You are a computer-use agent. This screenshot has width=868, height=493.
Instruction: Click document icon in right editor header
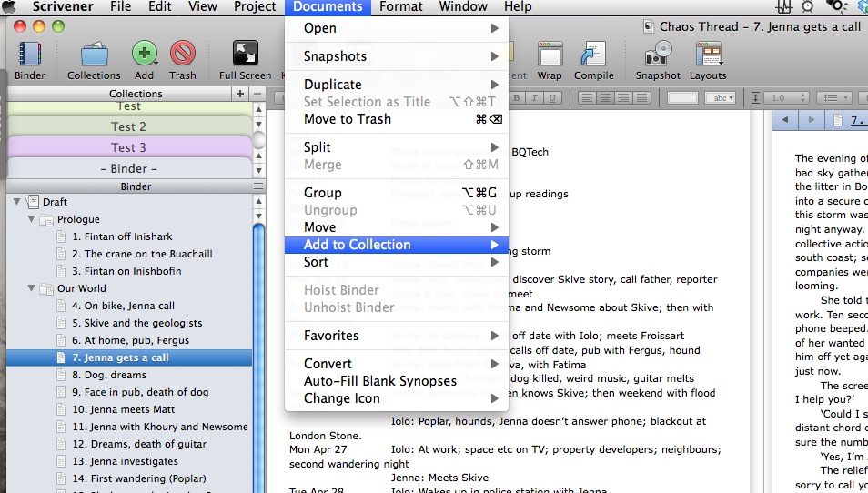838,119
